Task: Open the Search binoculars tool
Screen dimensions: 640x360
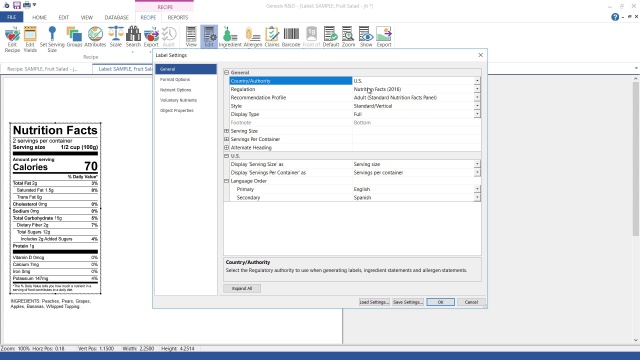Action: tap(133, 37)
